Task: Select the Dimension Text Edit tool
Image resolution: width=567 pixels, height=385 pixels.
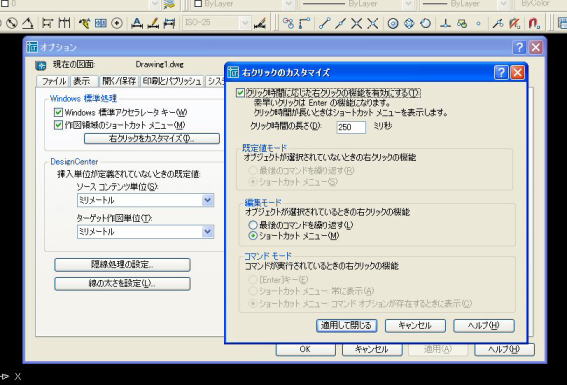Action: (153, 23)
